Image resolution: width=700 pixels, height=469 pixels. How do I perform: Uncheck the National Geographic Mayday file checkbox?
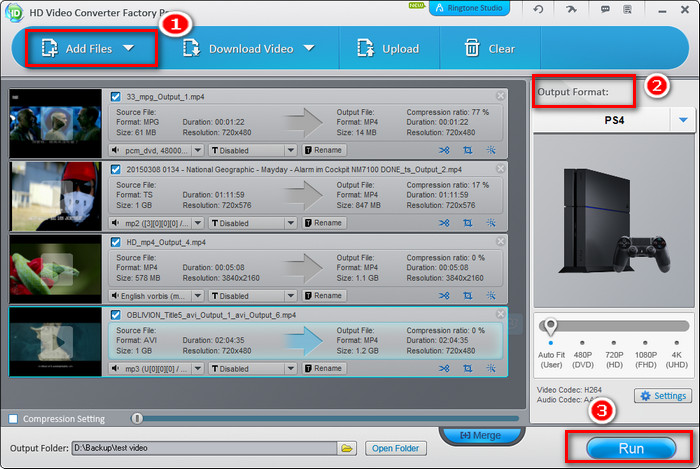coord(116,169)
